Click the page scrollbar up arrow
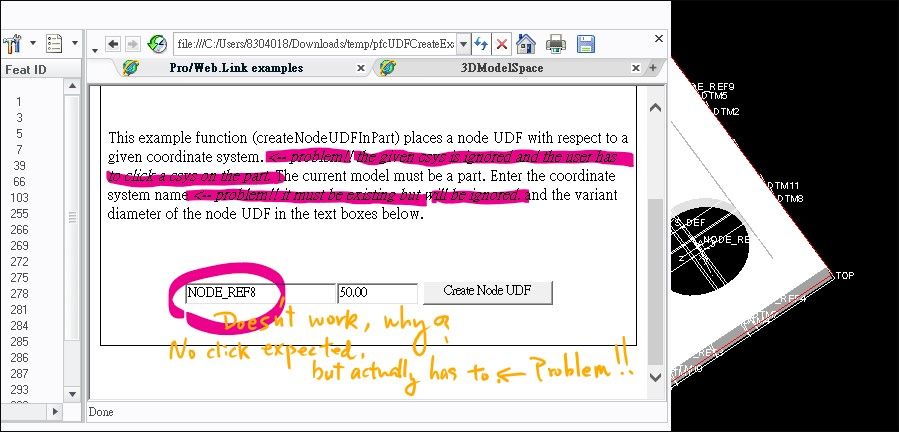 (656, 107)
